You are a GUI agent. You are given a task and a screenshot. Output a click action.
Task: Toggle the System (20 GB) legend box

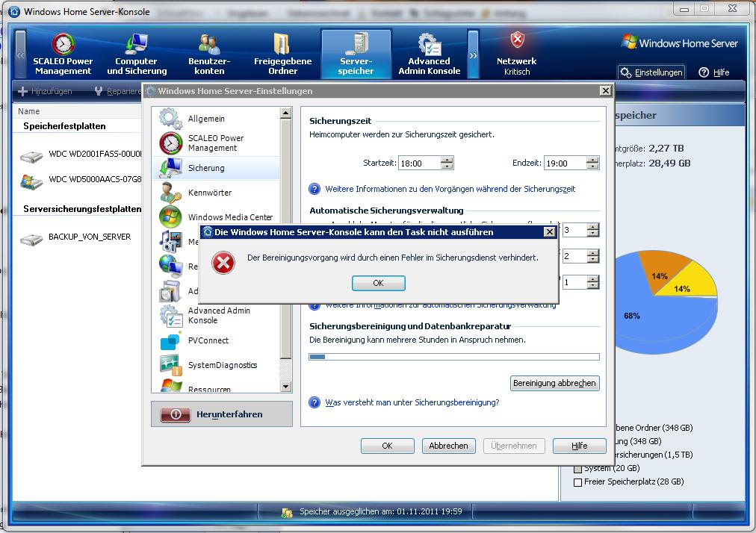coord(577,468)
